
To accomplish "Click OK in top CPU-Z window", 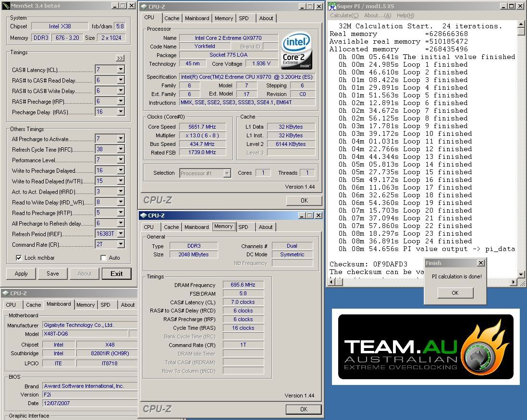I will 304,201.
